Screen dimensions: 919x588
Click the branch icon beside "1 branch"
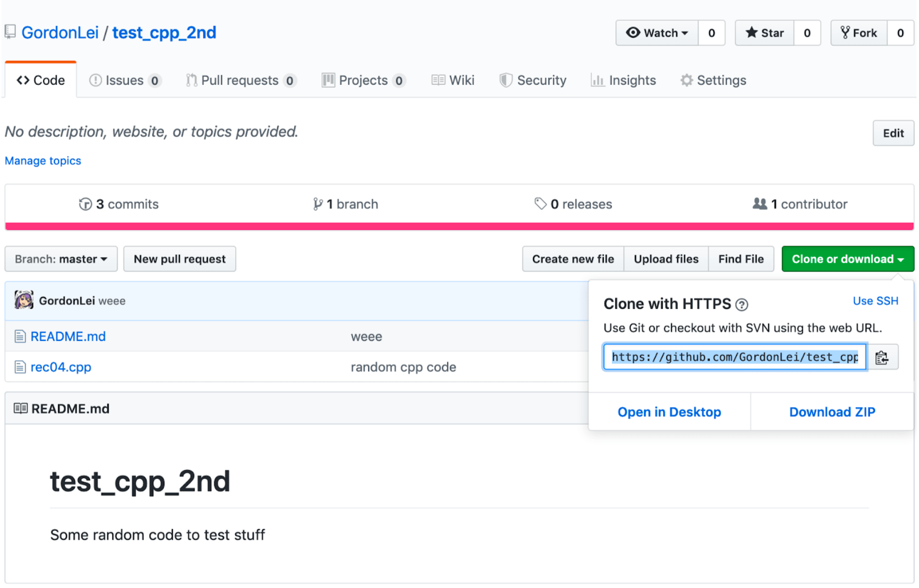318,204
